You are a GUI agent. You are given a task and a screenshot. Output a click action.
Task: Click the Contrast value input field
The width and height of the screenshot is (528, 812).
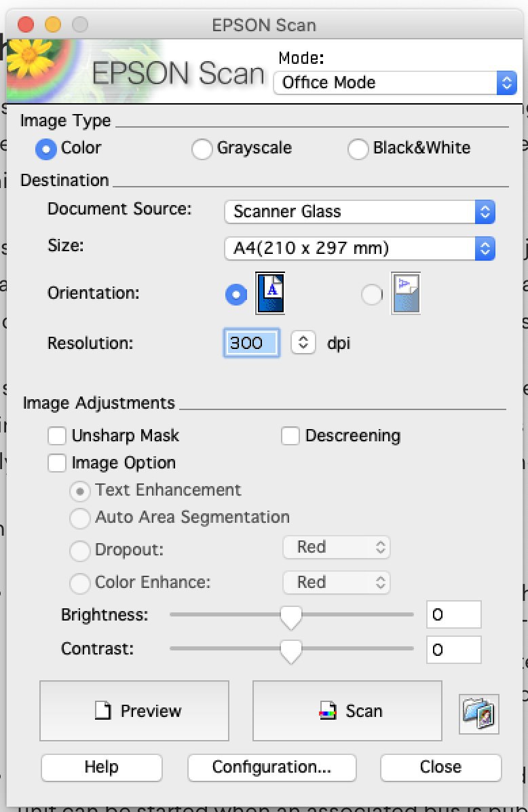tap(454, 649)
